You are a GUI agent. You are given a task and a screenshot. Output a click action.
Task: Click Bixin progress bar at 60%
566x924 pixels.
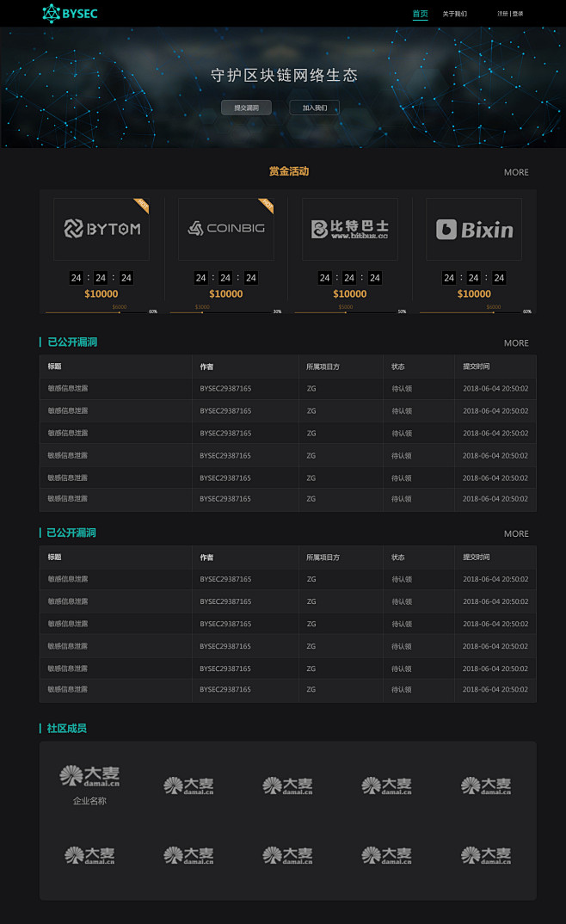tap(471, 312)
